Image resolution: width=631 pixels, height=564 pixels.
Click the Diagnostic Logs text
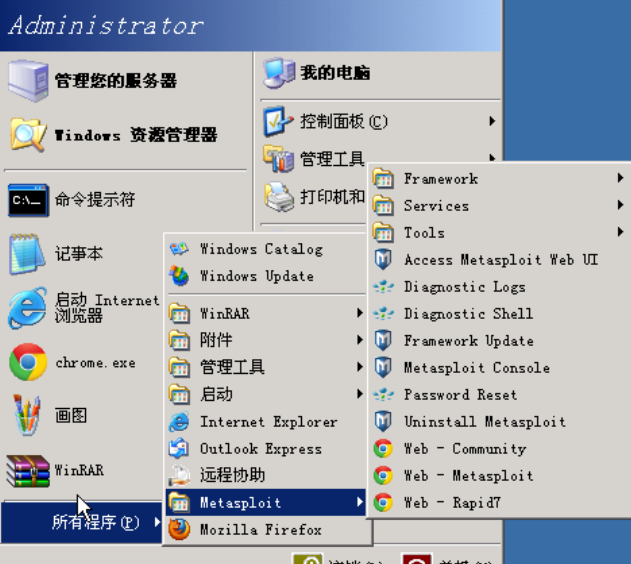(x=465, y=287)
